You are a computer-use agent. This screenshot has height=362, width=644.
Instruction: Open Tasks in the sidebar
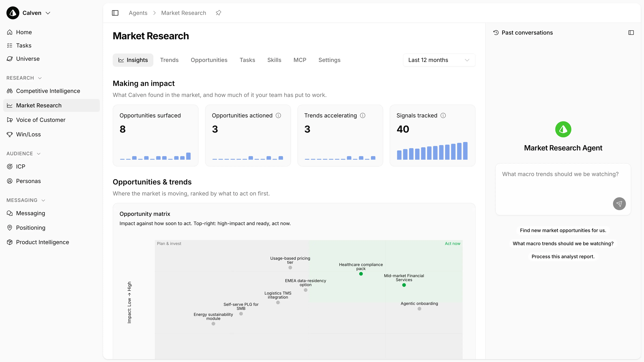tap(51, 45)
